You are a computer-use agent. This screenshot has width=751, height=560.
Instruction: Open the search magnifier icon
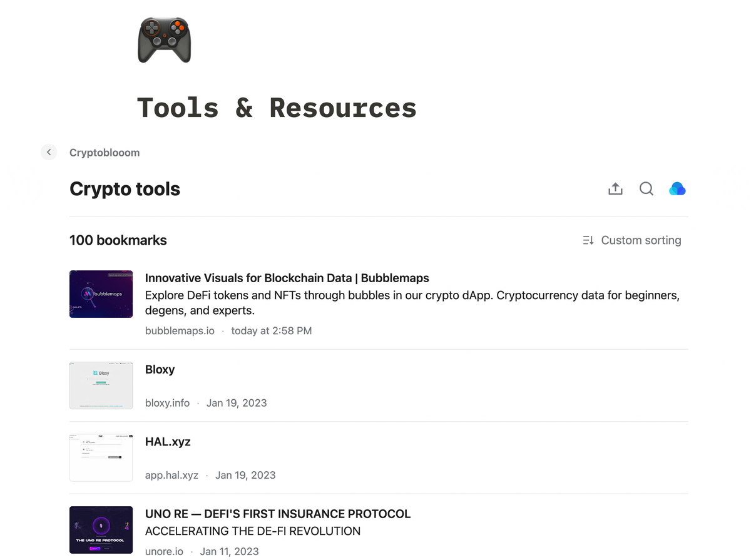(646, 189)
